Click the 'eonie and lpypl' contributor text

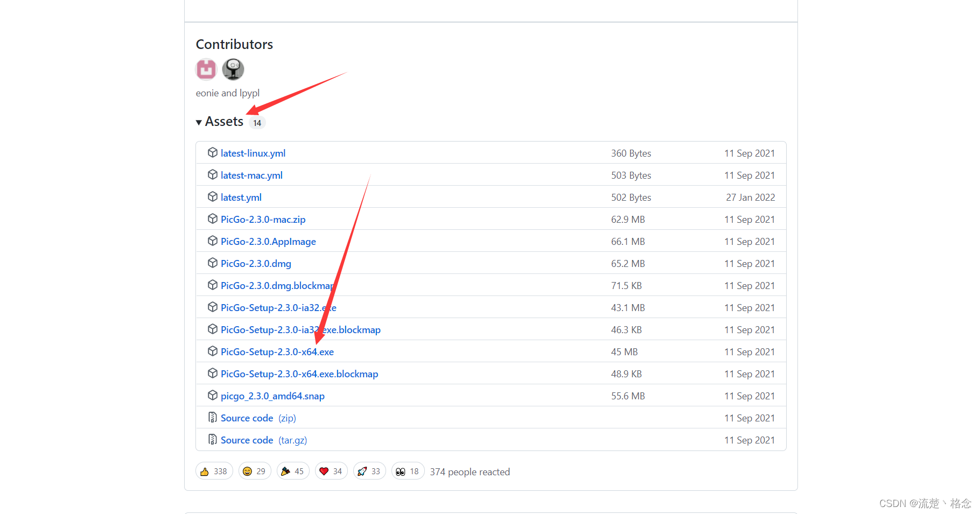click(x=228, y=93)
